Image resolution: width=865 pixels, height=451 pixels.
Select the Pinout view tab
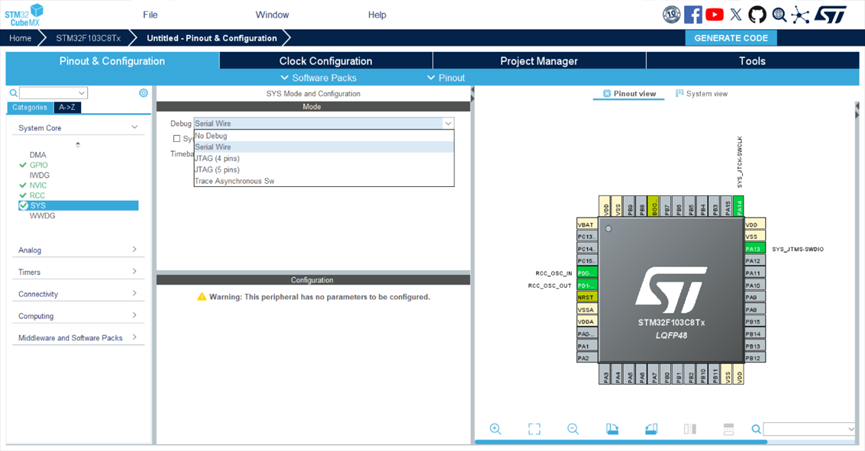click(629, 94)
